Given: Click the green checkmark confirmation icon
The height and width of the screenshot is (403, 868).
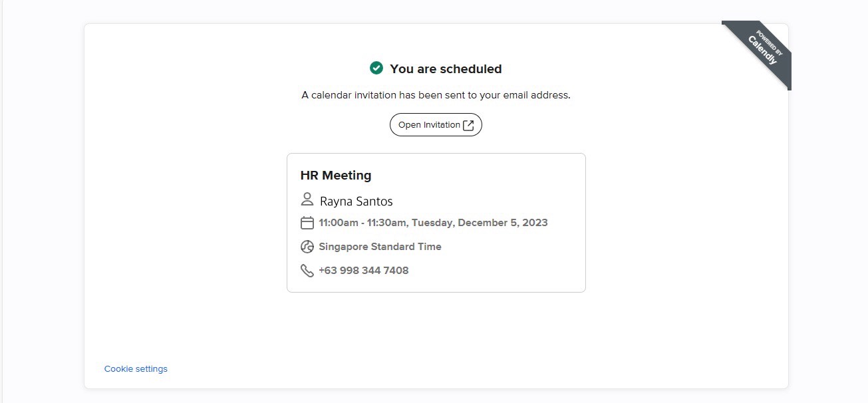Looking at the screenshot, I should pyautogui.click(x=376, y=68).
